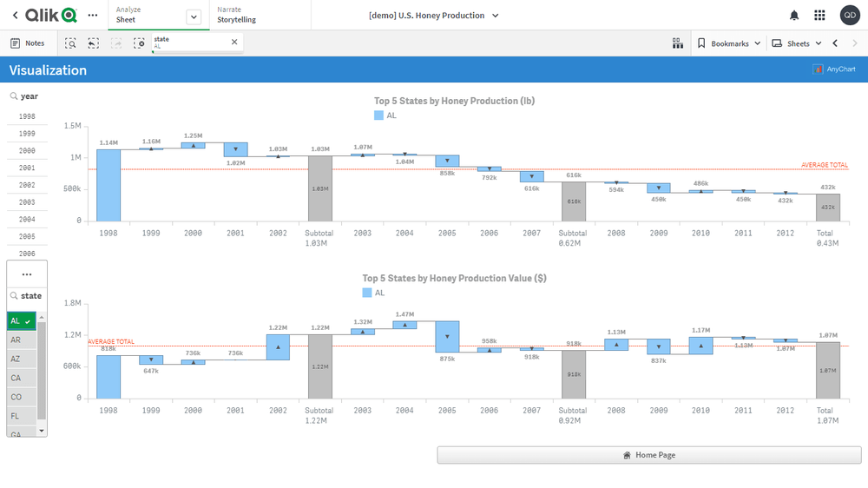Open the app title U.S. Honey Production menu

(434, 16)
